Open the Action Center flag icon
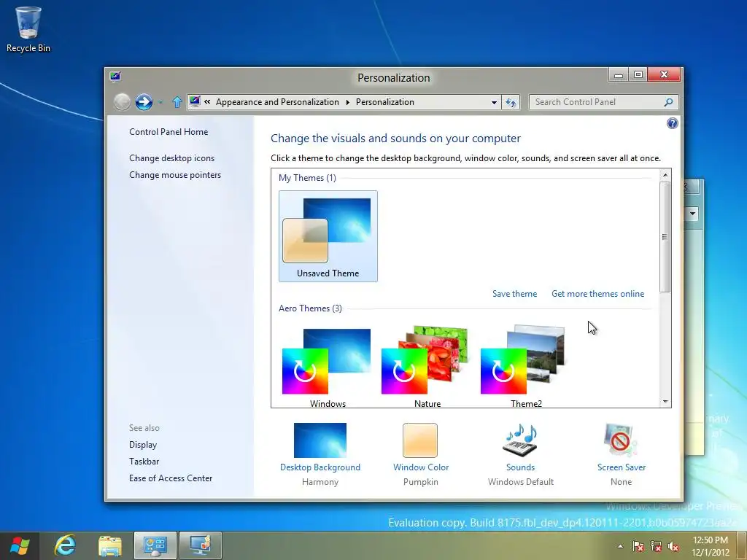 coord(638,546)
